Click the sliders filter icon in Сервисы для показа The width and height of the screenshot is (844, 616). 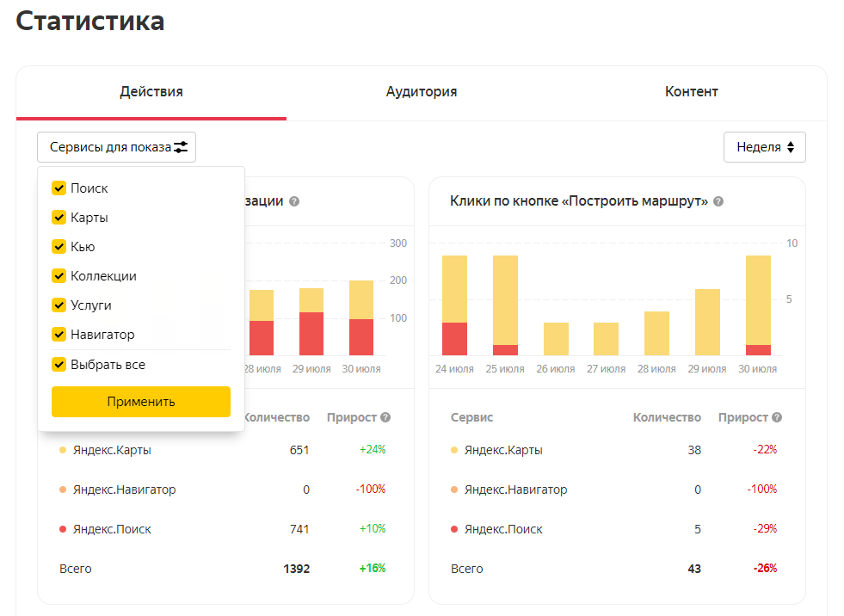tap(181, 147)
